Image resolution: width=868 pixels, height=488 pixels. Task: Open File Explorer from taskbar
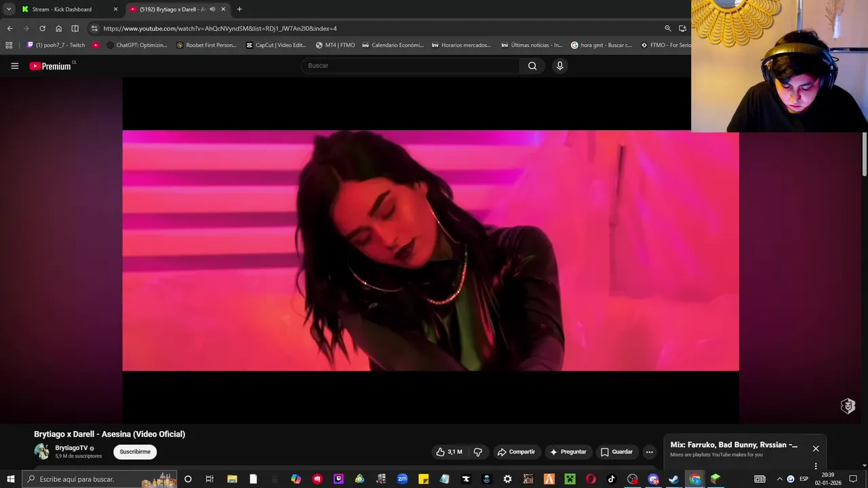(232, 479)
